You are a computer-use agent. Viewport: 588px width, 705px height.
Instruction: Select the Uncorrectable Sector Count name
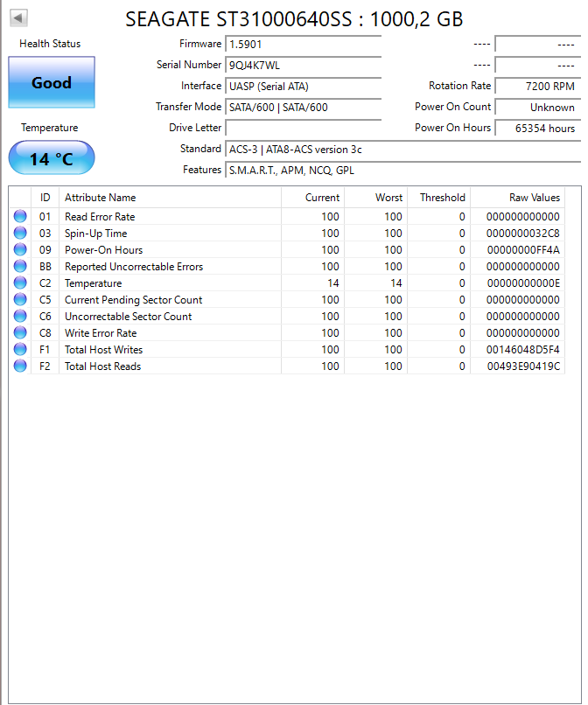(x=129, y=317)
